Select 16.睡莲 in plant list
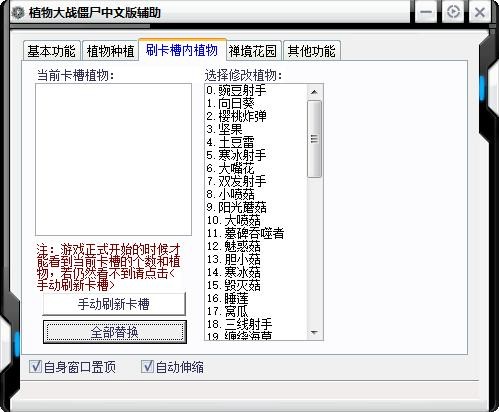 (x=256, y=298)
